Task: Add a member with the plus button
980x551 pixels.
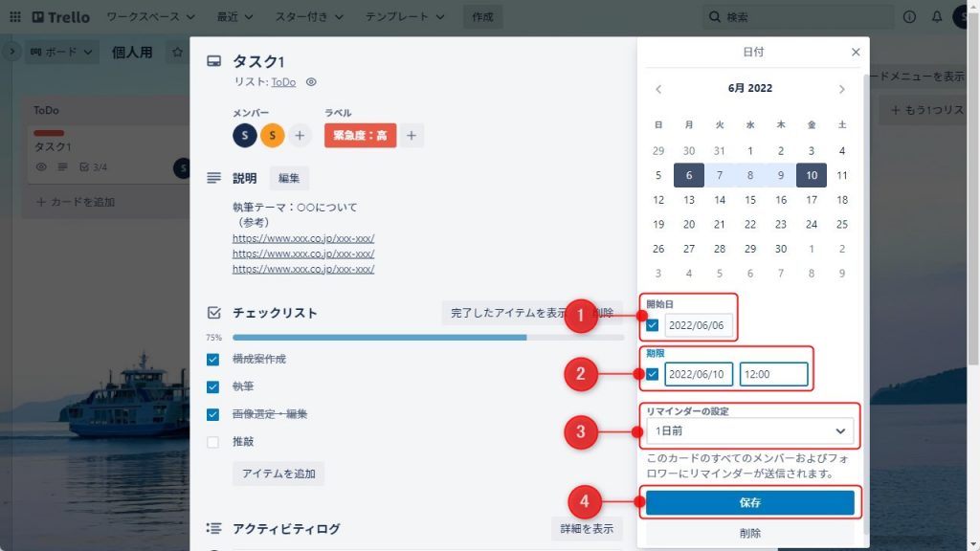Action: (300, 135)
